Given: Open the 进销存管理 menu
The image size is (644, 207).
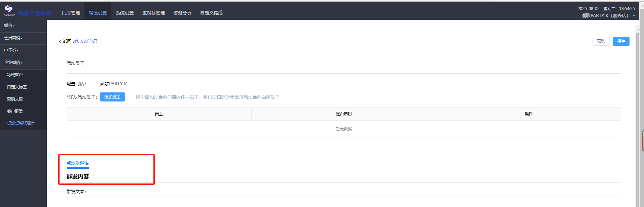Looking at the screenshot, I should point(153,13).
